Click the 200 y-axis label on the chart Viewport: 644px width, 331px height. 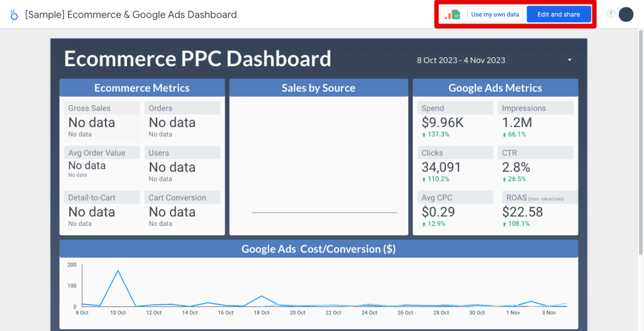[72, 265]
